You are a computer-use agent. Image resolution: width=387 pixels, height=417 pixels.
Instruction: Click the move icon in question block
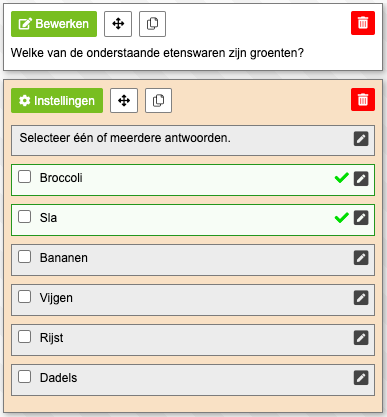pyautogui.click(x=118, y=24)
